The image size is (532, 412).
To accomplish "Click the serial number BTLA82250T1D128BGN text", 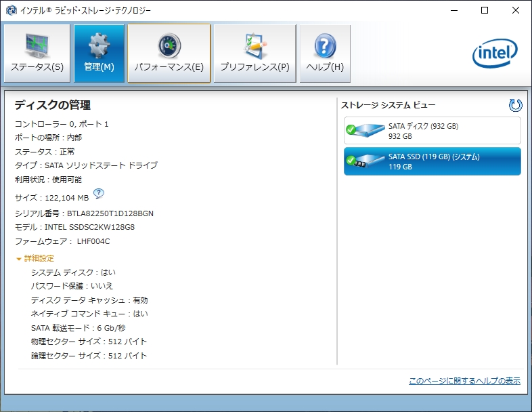I will coord(110,213).
